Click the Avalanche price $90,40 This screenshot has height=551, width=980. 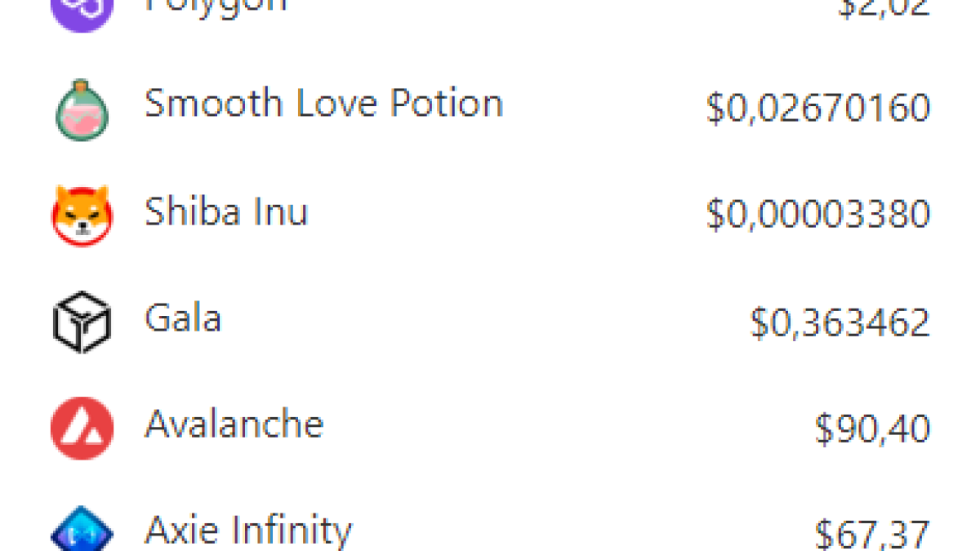872,429
